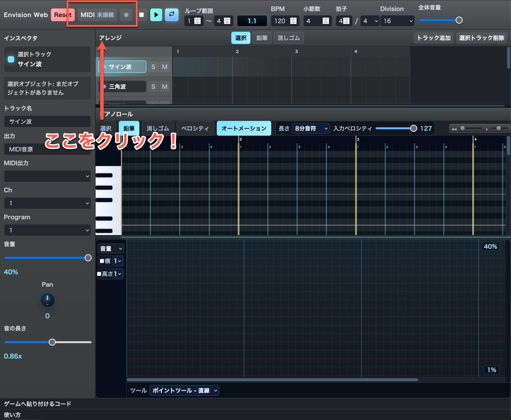Open the Ch channel dropdown
The image size is (511, 420).
pos(47,203)
